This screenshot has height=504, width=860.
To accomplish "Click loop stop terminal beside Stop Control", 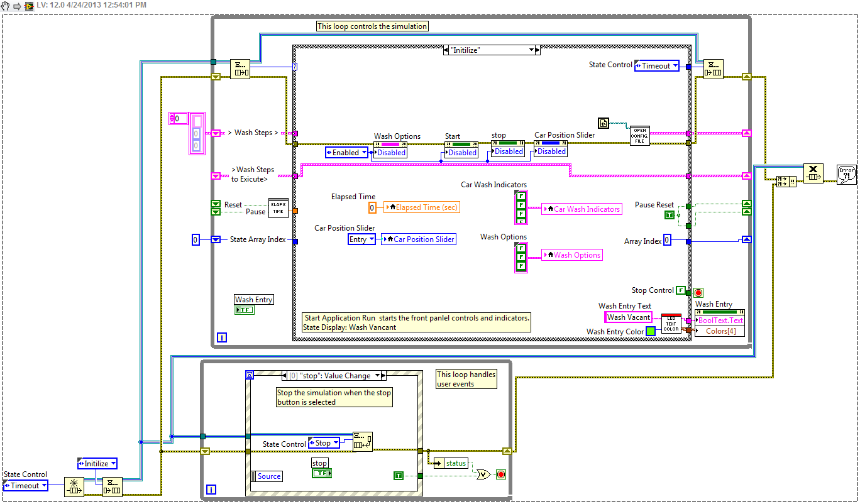I will [698, 293].
